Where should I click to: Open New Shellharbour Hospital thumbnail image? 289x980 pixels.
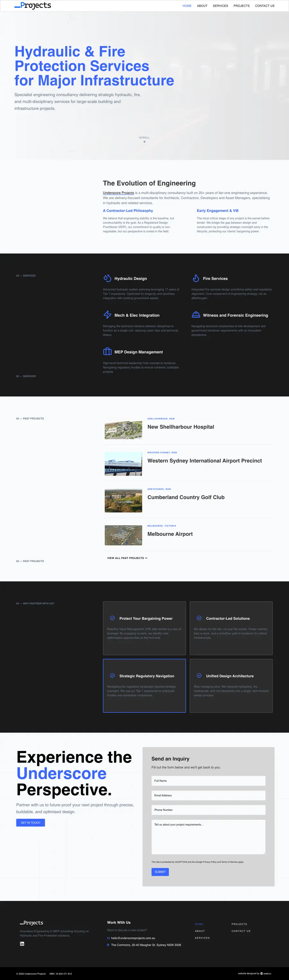[123, 430]
